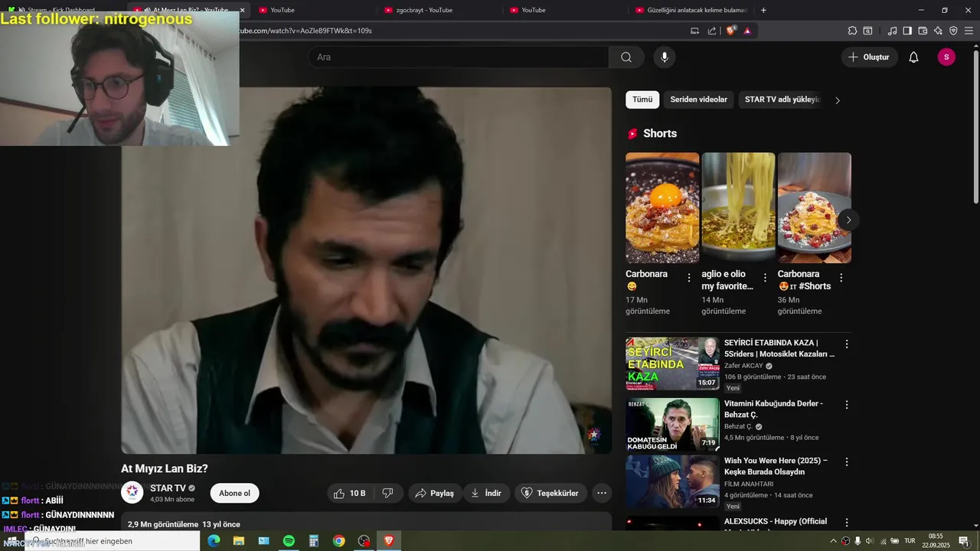The image size is (980, 551).
Task: Advance the Shorts shelf to next items
Action: [x=848, y=220]
